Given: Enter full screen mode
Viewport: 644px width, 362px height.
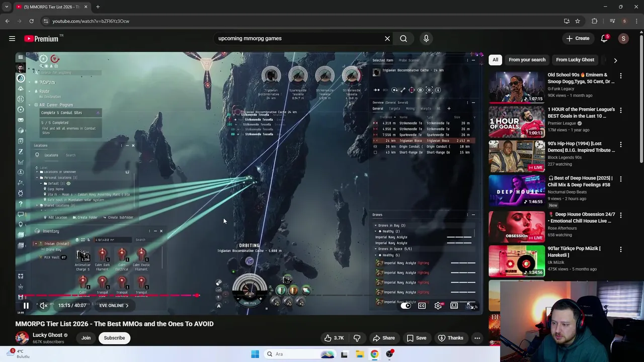Looking at the screenshot, I should tap(470, 306).
